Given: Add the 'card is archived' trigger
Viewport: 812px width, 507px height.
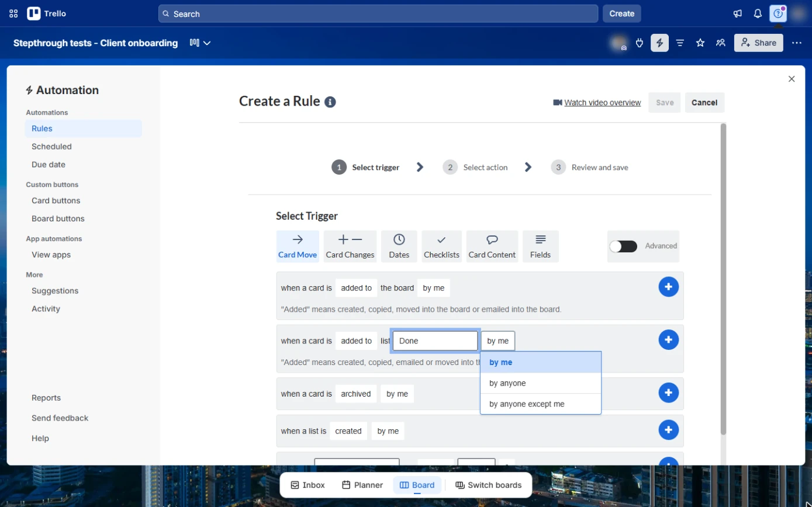Looking at the screenshot, I should (x=669, y=393).
